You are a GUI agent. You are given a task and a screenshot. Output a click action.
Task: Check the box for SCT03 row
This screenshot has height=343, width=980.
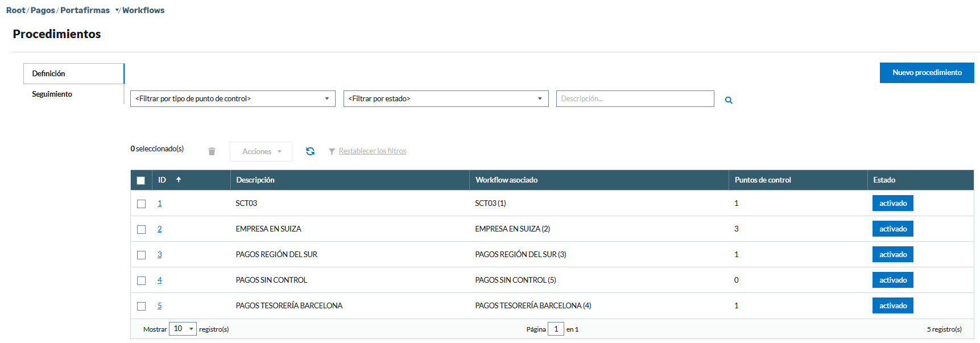141,204
